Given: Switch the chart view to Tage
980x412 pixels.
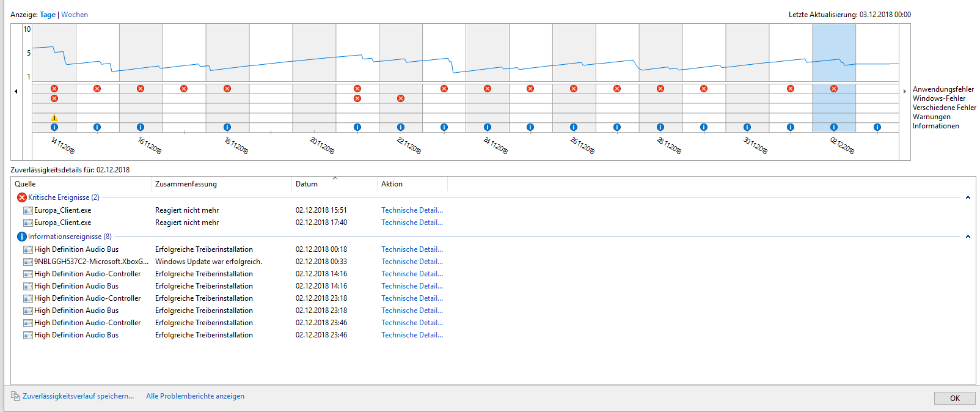Looking at the screenshot, I should tap(48, 15).
